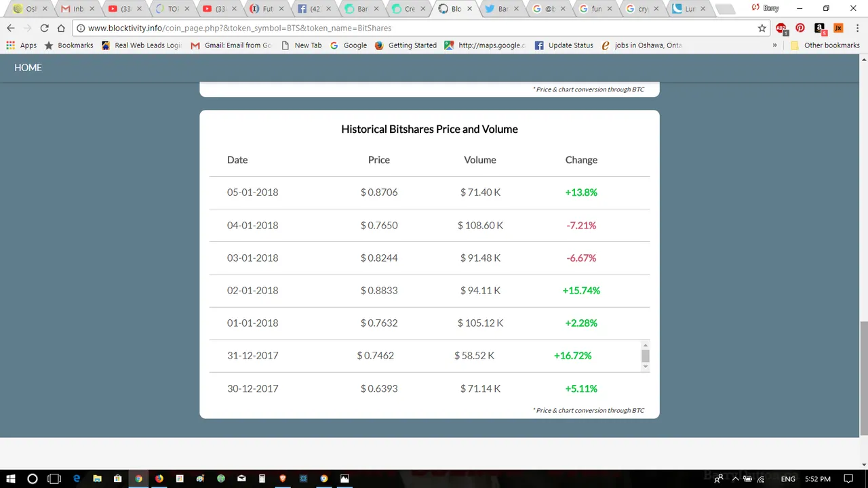The width and height of the screenshot is (868, 488).
Task: Open the Chrome three-dot menu
Action: tap(856, 28)
